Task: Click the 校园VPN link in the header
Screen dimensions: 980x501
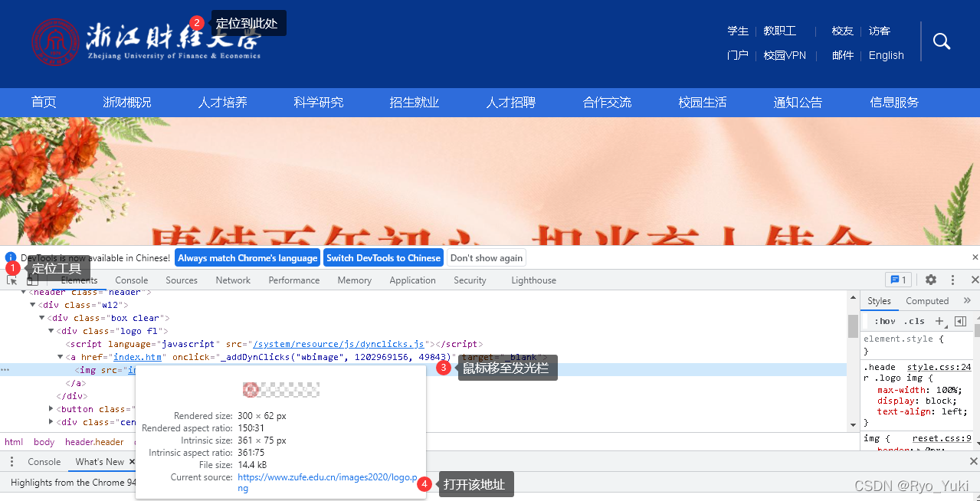Action: coord(785,55)
